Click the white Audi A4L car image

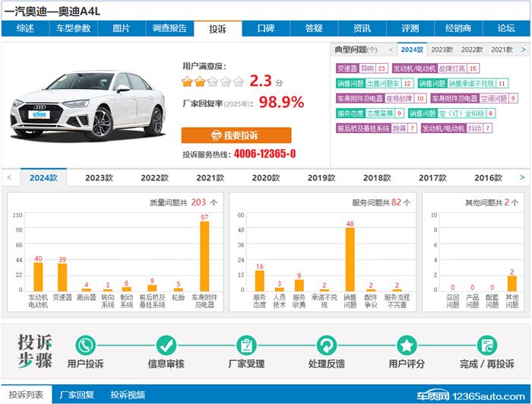click(x=88, y=105)
